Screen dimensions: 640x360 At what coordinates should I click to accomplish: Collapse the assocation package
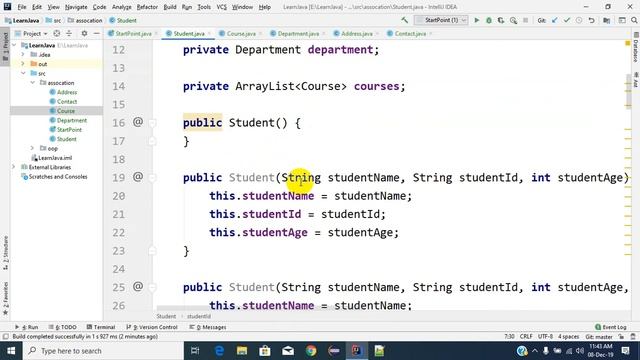(x=33, y=83)
